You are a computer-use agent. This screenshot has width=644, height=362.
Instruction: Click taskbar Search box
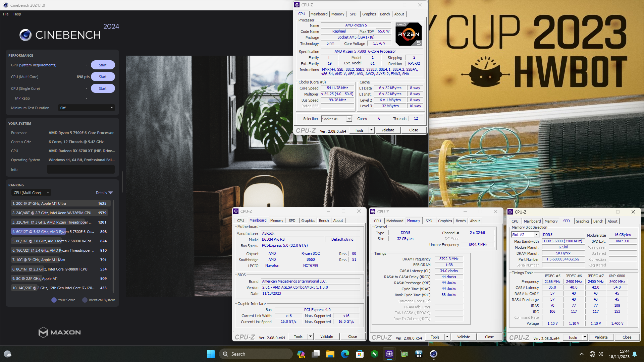256,354
